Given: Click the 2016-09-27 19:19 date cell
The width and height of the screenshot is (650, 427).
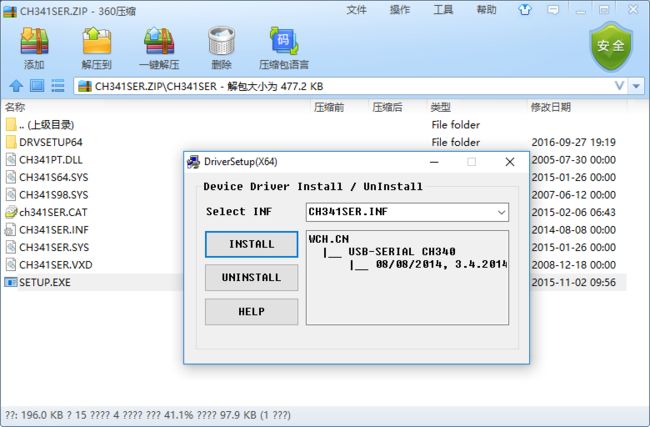Looking at the screenshot, I should [573, 142].
